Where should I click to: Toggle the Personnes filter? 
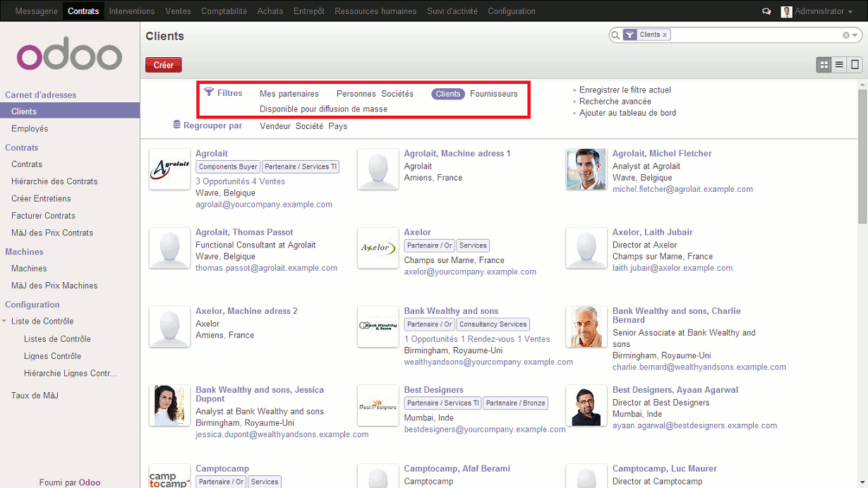click(x=356, y=94)
